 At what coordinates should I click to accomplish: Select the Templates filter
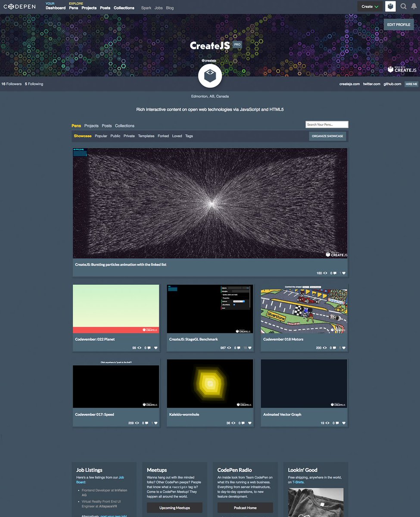pos(146,136)
